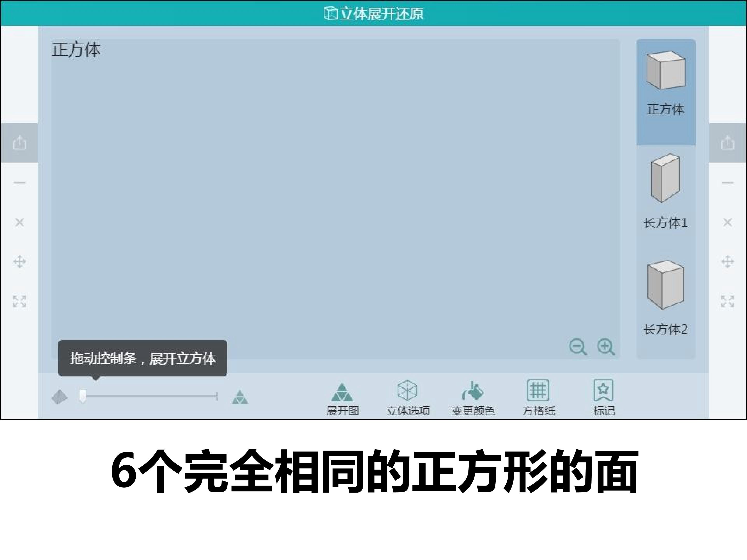Click the caption 6个完全相同的正方形的面
747x560 pixels.
click(x=374, y=472)
